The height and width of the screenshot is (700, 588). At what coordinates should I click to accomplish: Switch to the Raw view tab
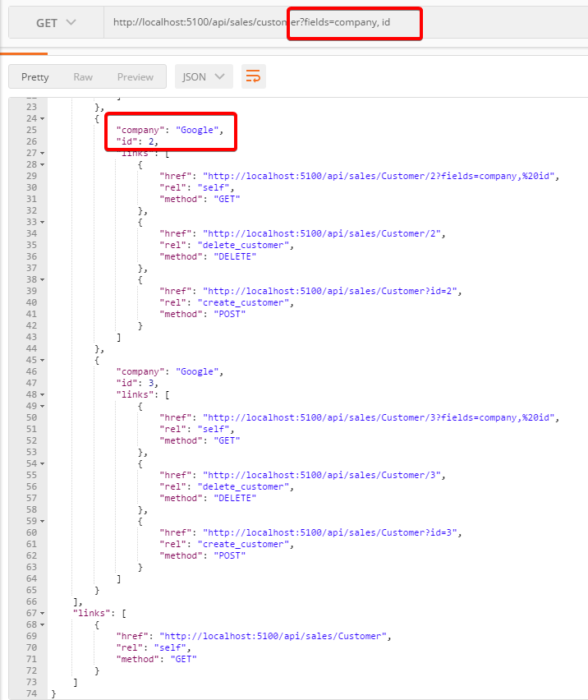pos(83,76)
